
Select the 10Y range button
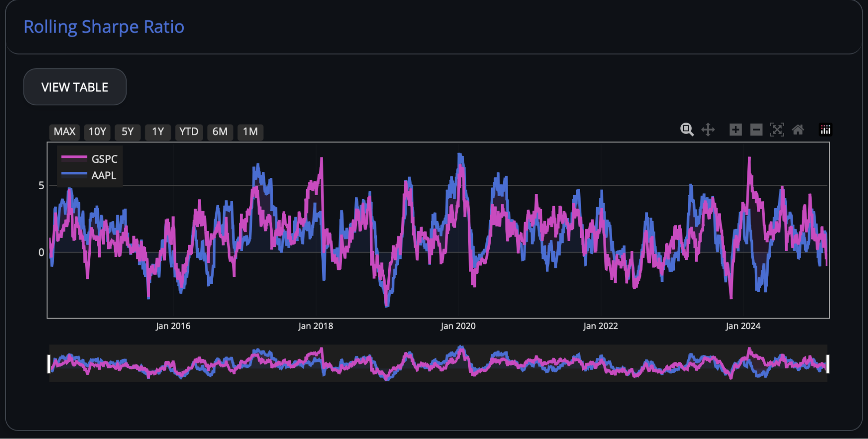click(97, 132)
